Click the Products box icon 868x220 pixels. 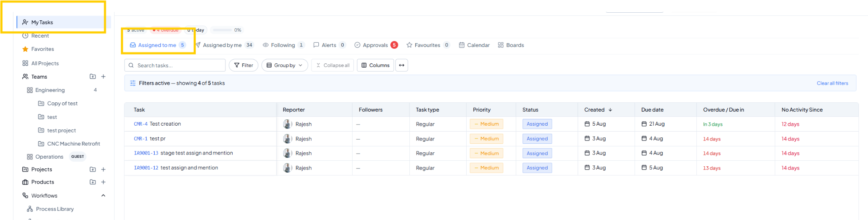(x=25, y=182)
